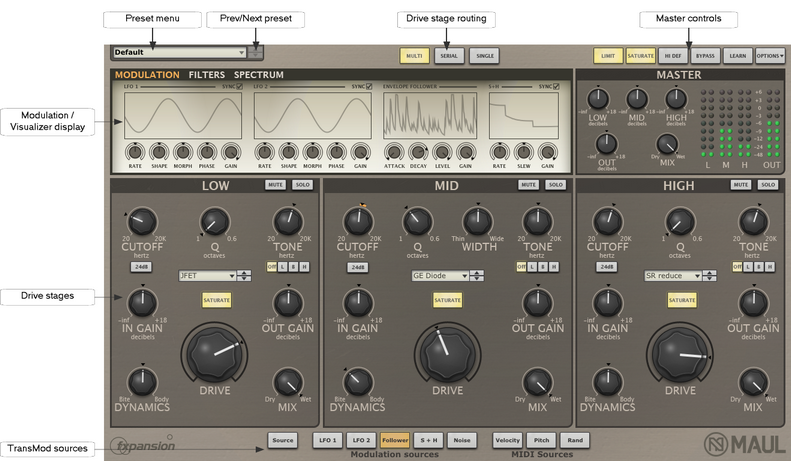
Task: Open the SR reduce drive type dropdown
Action: point(673,276)
